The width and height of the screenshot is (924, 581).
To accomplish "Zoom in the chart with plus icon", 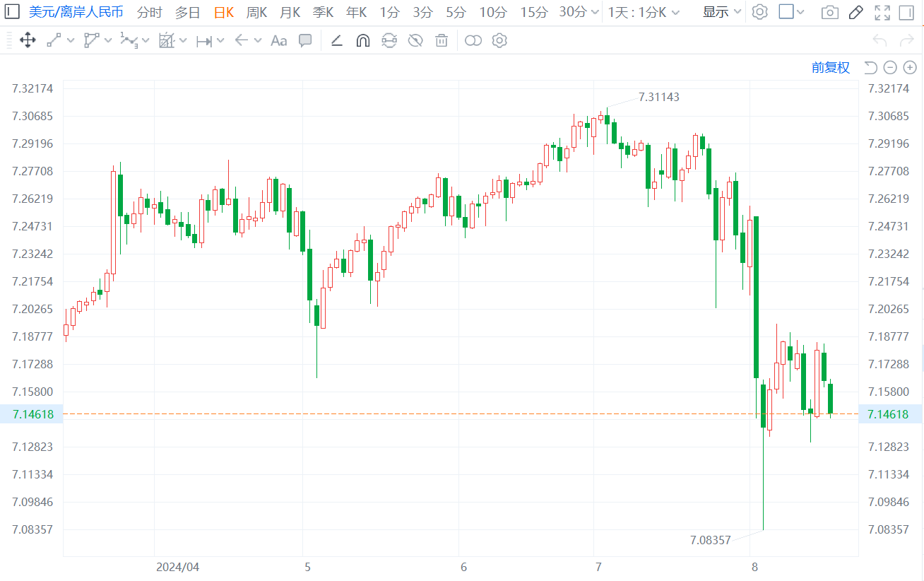I will (x=910, y=67).
